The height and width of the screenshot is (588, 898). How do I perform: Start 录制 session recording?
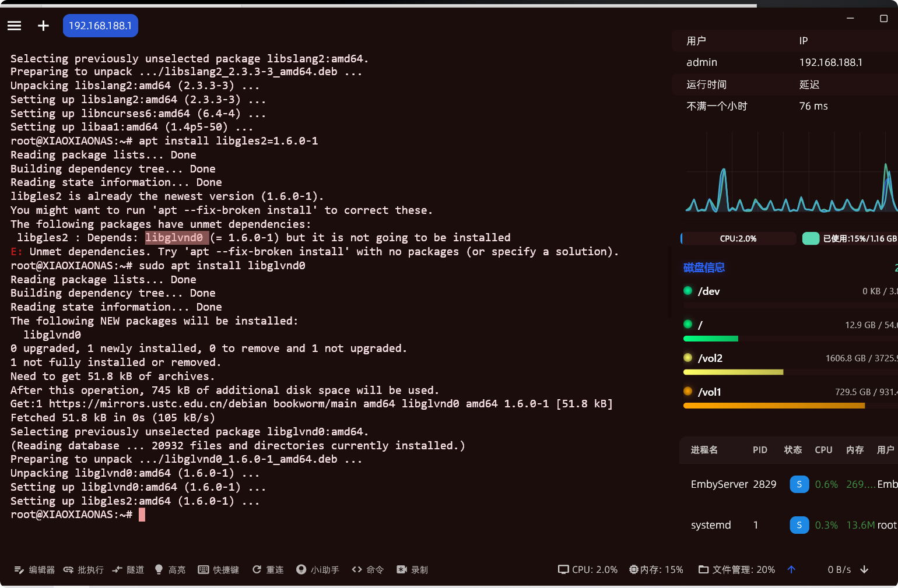point(412,570)
